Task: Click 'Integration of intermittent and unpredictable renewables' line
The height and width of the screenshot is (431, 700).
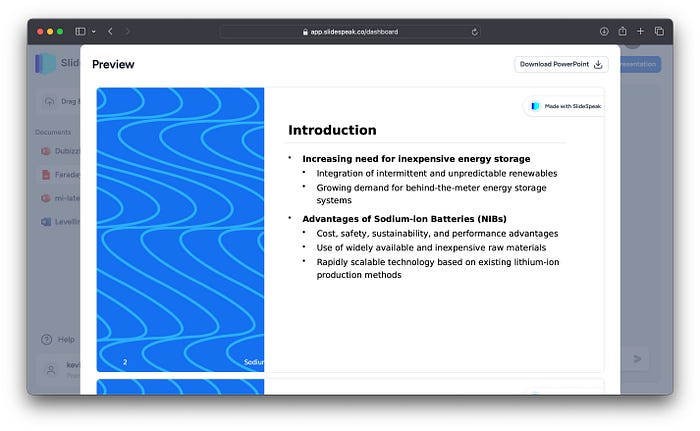Action: 437,173
